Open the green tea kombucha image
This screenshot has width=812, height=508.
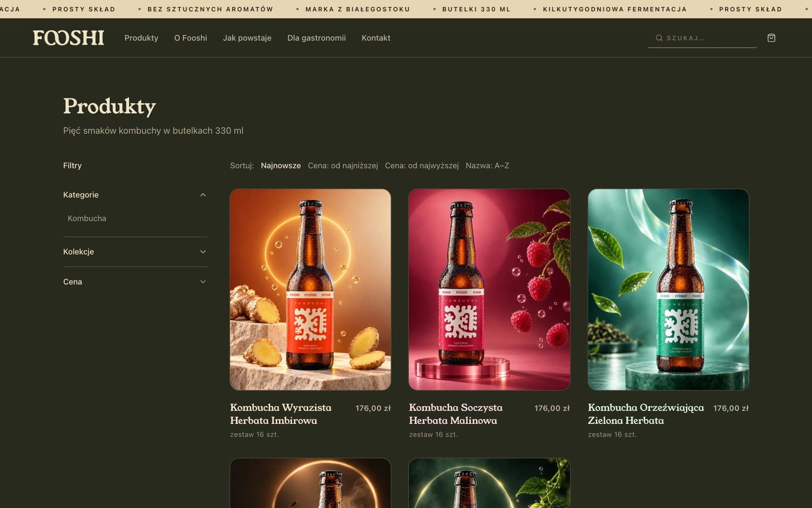(668, 290)
